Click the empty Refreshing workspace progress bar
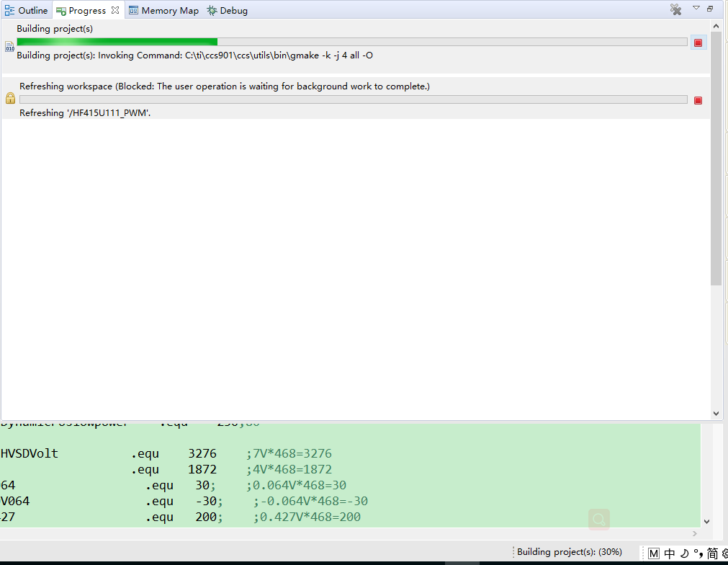This screenshot has height=565, width=728. (354, 99)
